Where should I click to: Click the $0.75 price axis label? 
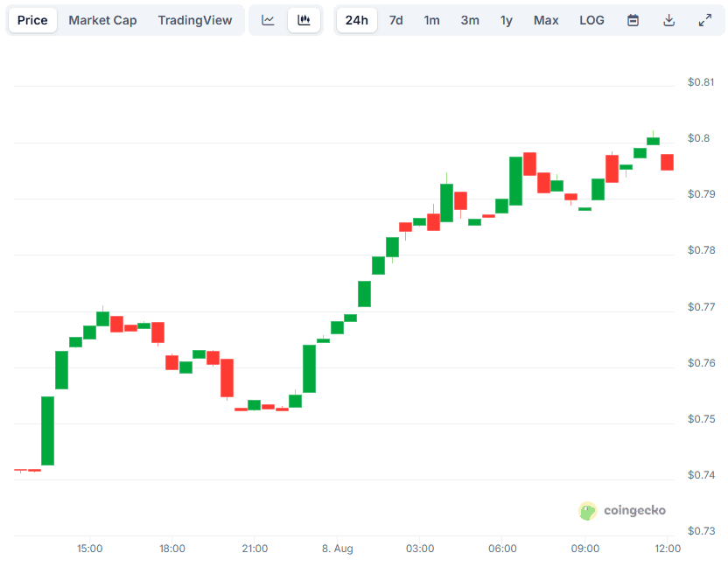pos(701,418)
